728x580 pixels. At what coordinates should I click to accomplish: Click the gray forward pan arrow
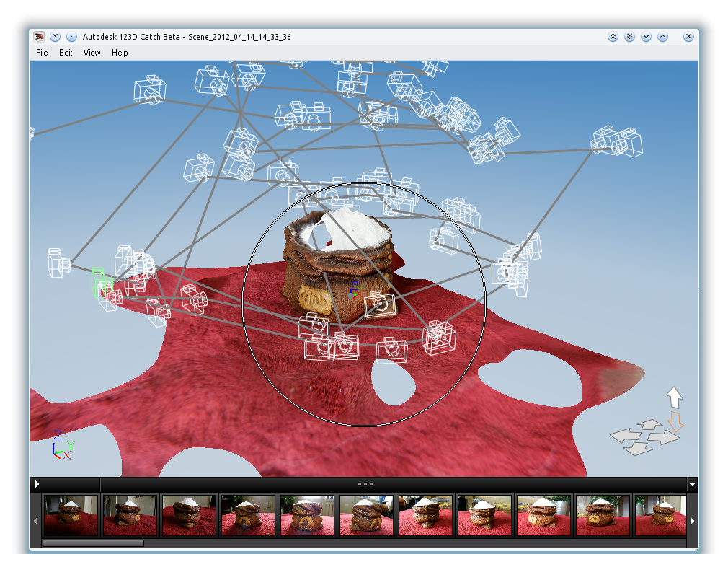650,424
